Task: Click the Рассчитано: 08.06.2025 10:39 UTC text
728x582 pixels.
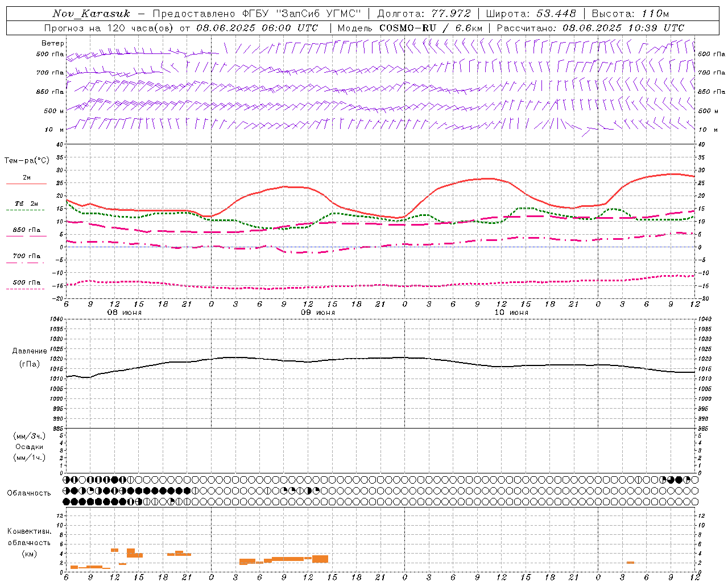Action: pos(590,28)
